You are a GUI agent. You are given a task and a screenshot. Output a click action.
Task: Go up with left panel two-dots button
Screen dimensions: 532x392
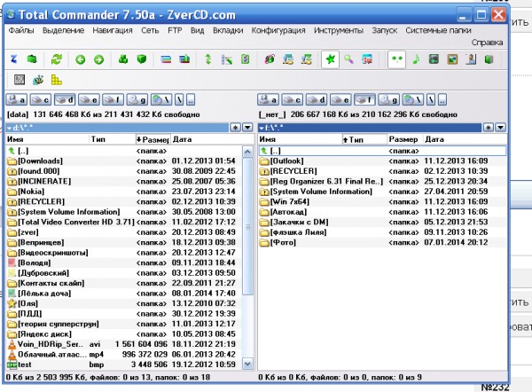pyautogui.click(x=191, y=100)
